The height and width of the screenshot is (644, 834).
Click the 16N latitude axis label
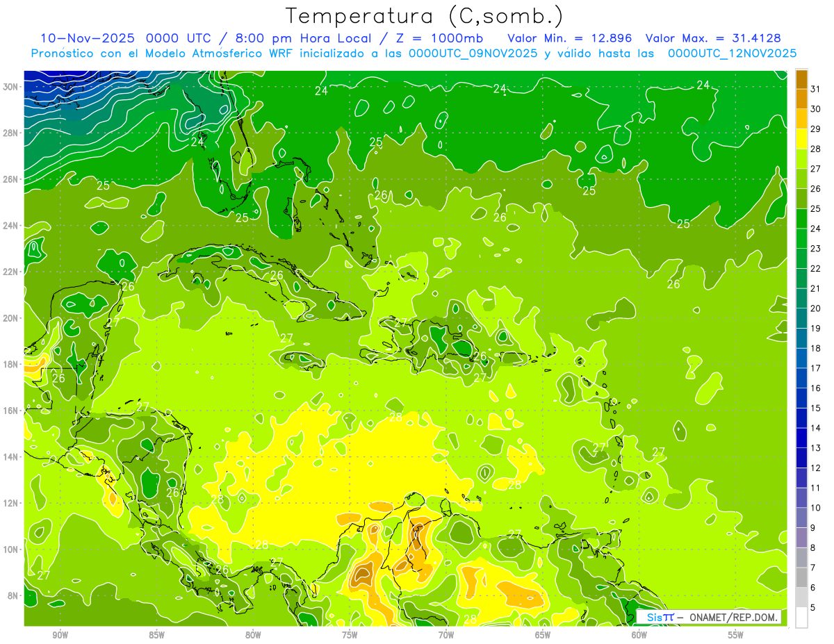(12, 411)
